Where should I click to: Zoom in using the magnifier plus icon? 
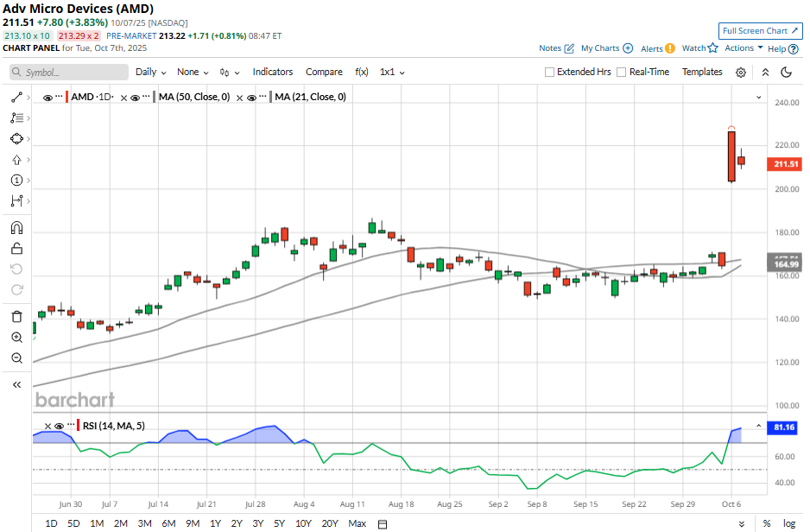click(x=16, y=338)
